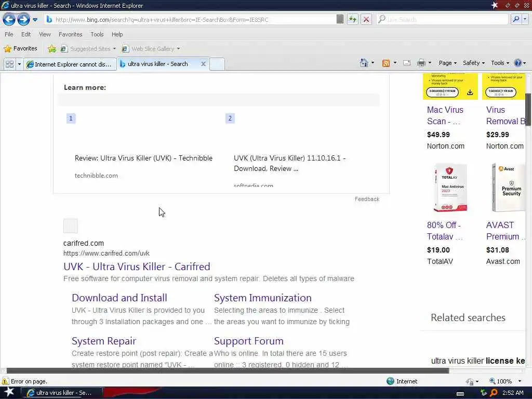Click Add to Favorites Bar icon
532x399 pixels.
click(51, 49)
